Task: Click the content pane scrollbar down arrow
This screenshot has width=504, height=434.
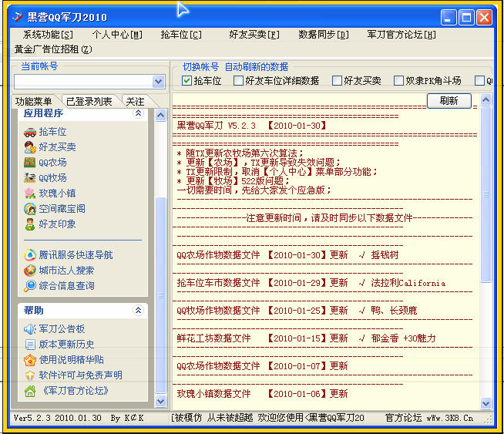Action: pyautogui.click(x=486, y=403)
